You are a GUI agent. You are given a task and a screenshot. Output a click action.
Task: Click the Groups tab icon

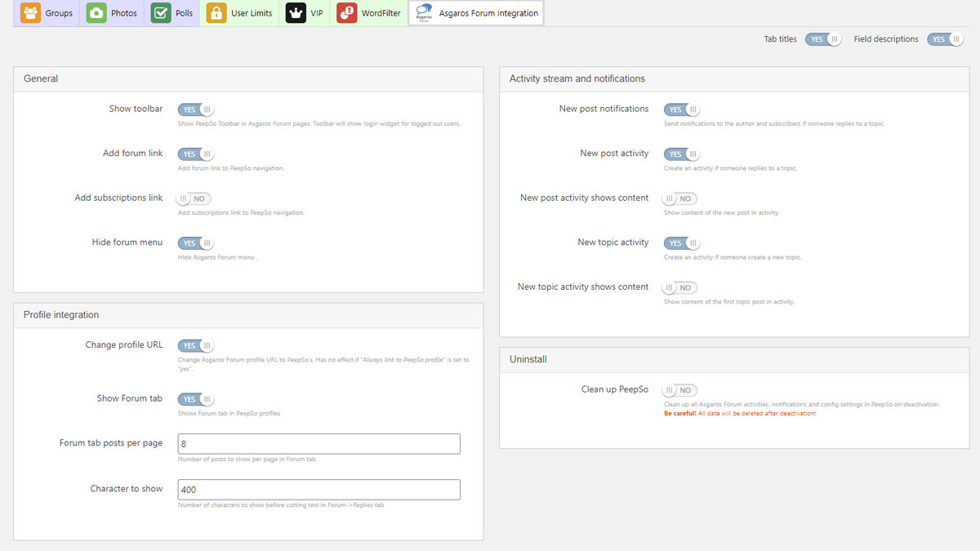coord(30,13)
